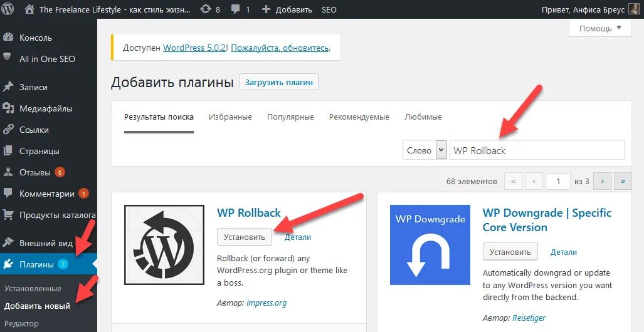This screenshot has width=644, height=332.
Task: Click the Медиафайлы media icon
Action: tap(8, 108)
